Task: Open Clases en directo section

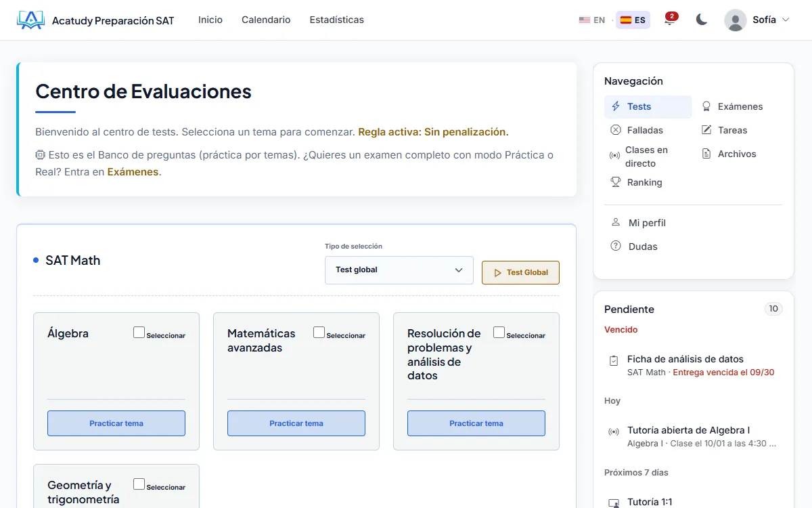Action: click(648, 156)
